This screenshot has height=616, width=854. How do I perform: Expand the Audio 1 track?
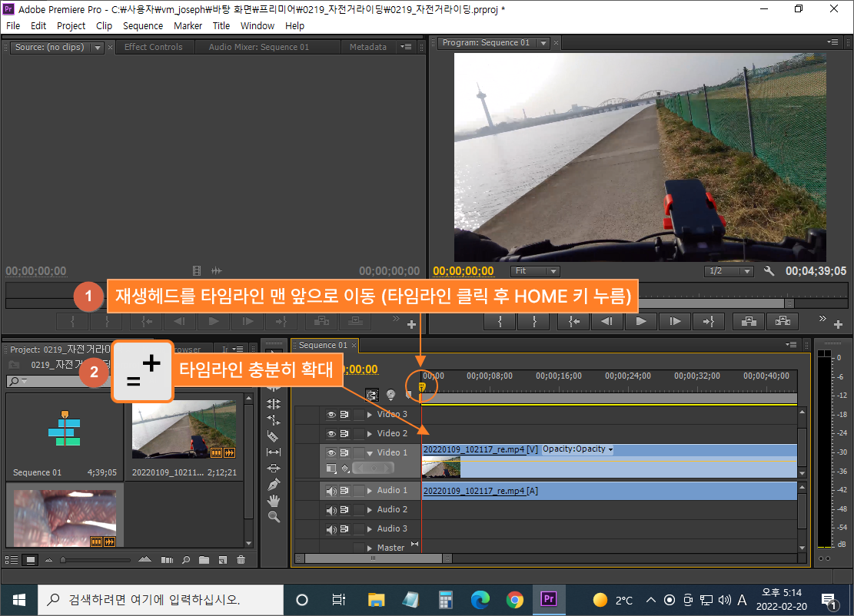[x=370, y=491]
